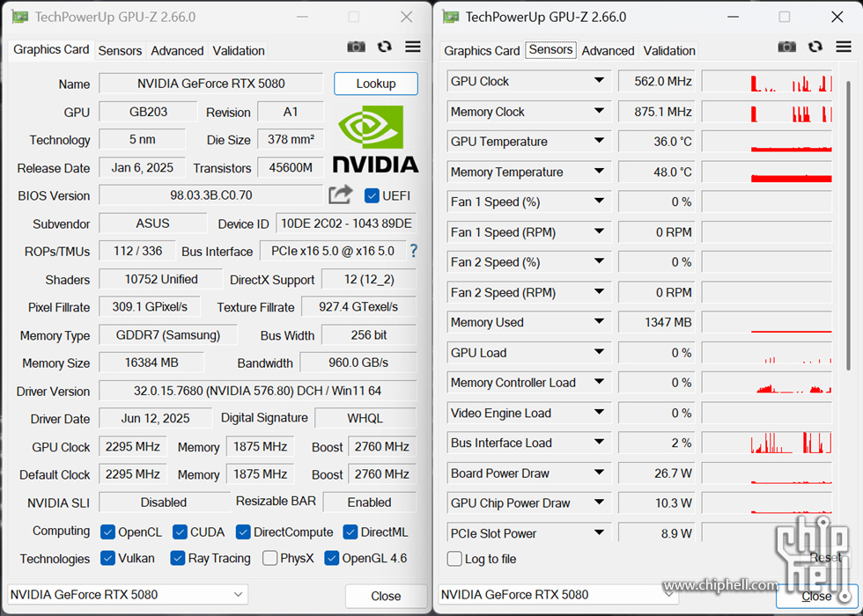Take a screenshot via camera icon in Graphics Card window
863x616 pixels.
click(356, 48)
